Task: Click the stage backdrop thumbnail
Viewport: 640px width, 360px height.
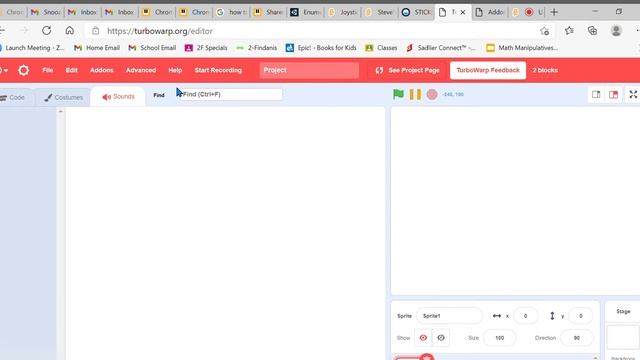Action: [x=623, y=338]
